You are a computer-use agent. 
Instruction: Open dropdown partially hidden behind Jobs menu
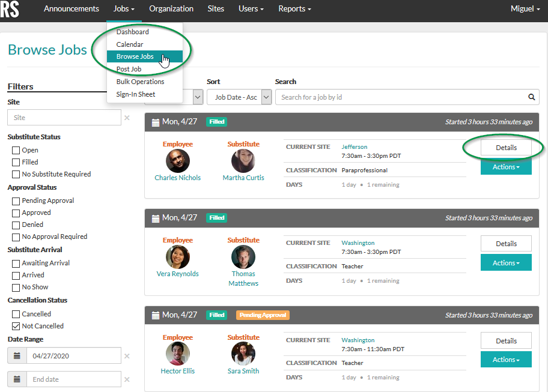tap(198, 97)
